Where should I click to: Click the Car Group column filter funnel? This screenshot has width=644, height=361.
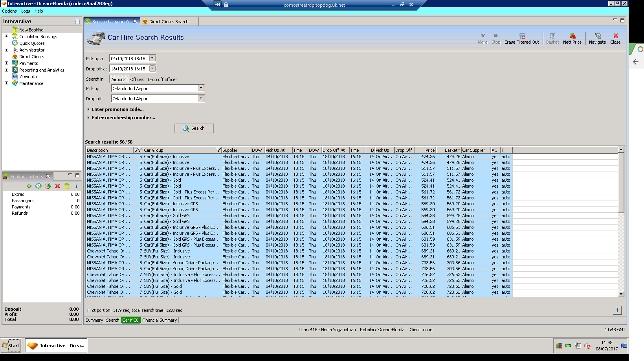click(x=218, y=150)
